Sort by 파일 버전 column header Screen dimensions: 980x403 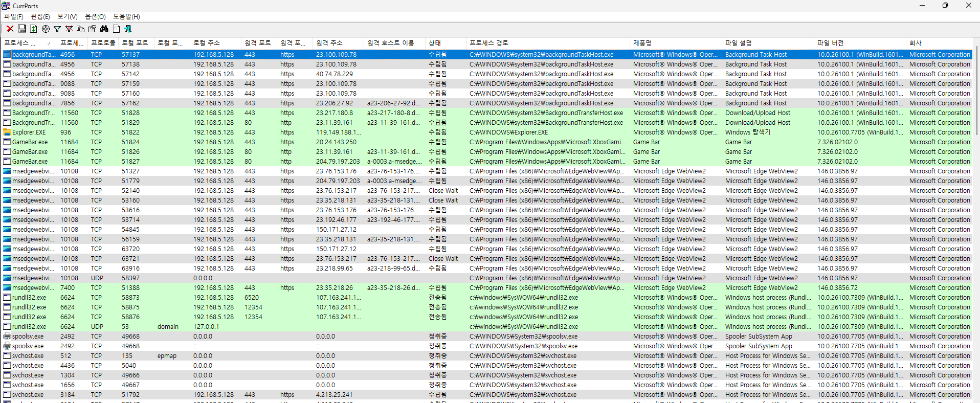(860, 43)
